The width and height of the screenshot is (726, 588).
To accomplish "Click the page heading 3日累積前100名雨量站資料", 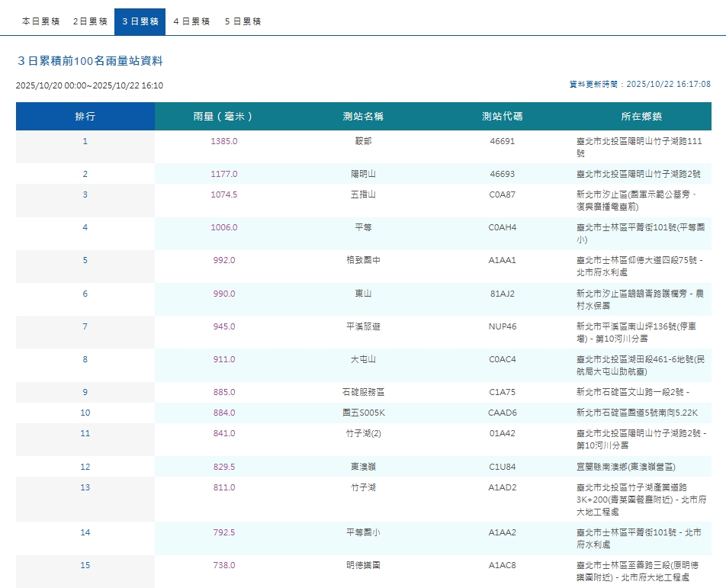I will (90, 61).
